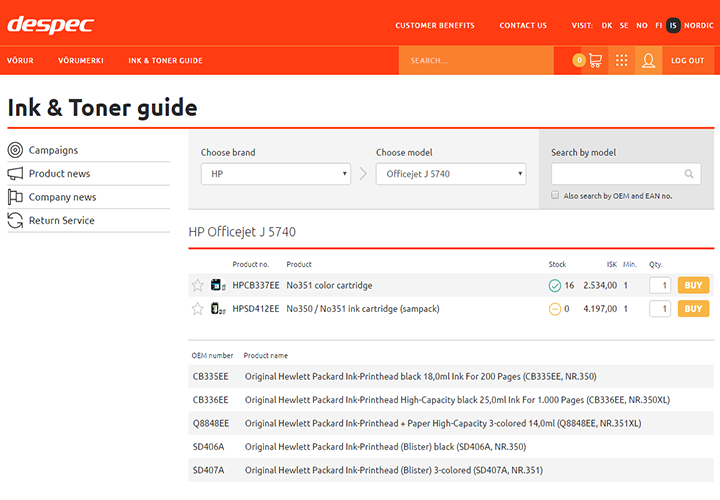Click No351 color cartridge product name

[329, 285]
